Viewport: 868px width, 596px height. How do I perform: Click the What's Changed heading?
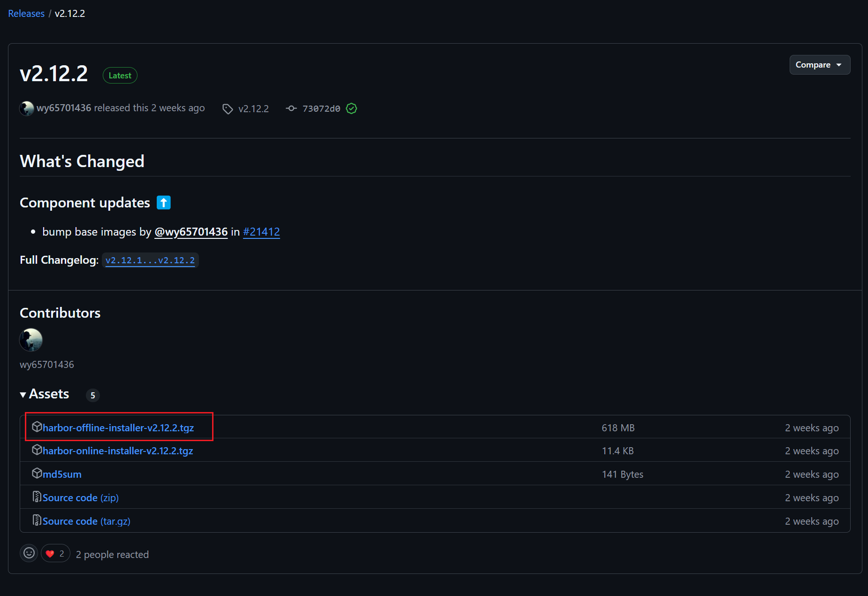tap(82, 161)
